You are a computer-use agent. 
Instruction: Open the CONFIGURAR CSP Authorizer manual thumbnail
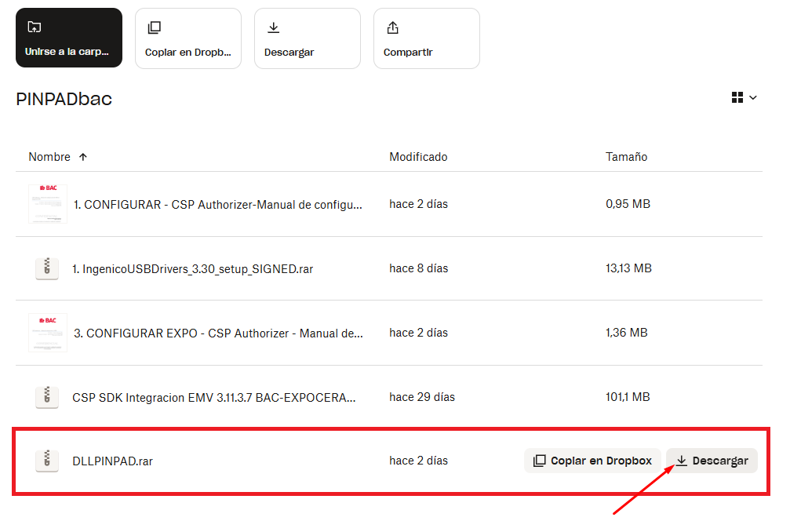coord(48,204)
